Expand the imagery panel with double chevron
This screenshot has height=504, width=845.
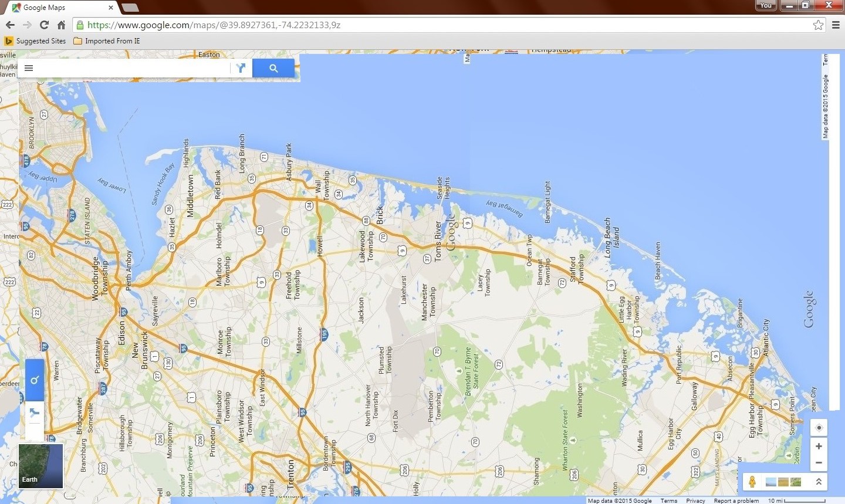click(819, 482)
